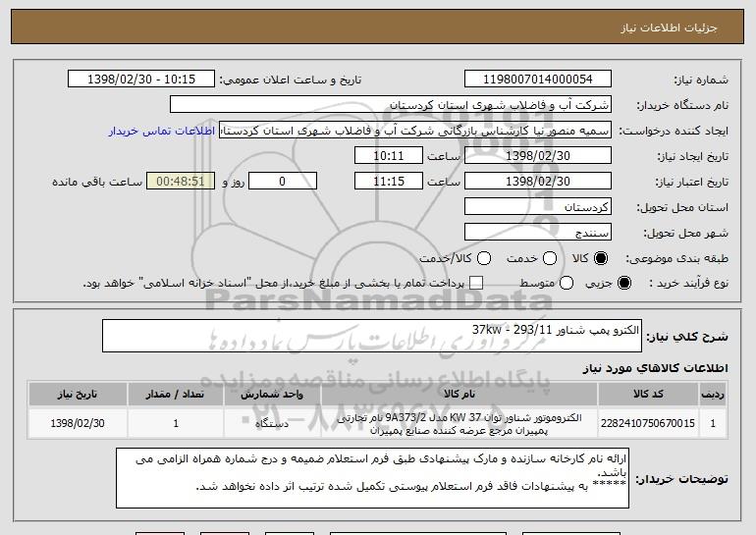Click the ایجاد کننده درخواست field
The height and width of the screenshot is (535, 756).
415,131
